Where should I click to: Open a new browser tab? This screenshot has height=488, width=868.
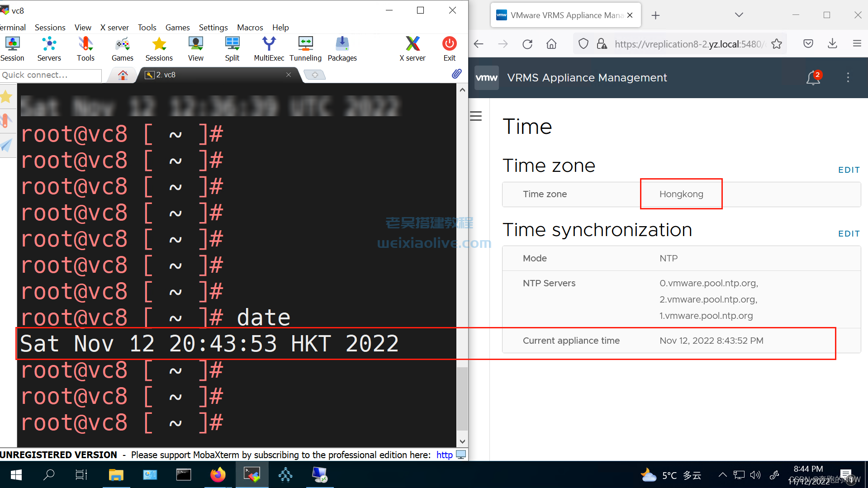[x=655, y=16]
